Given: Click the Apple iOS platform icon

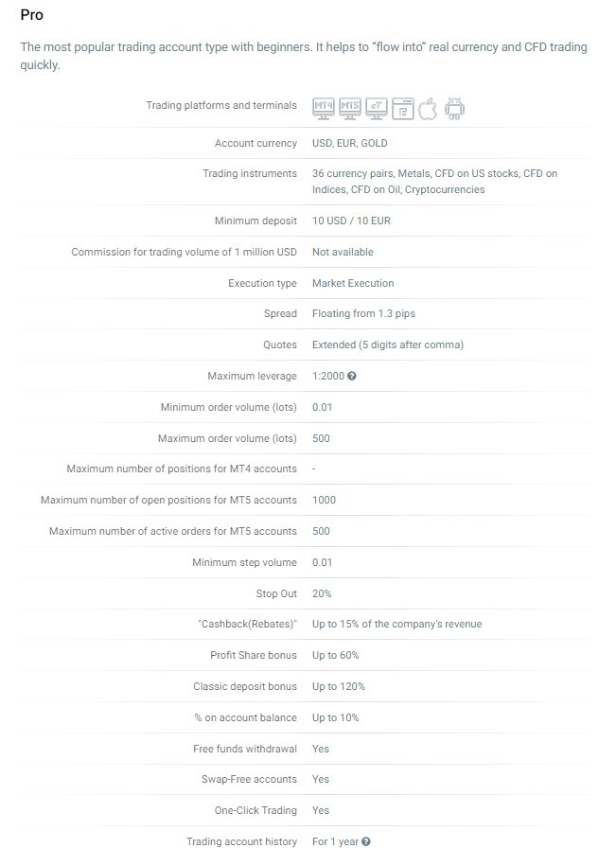Looking at the screenshot, I should point(429,109).
